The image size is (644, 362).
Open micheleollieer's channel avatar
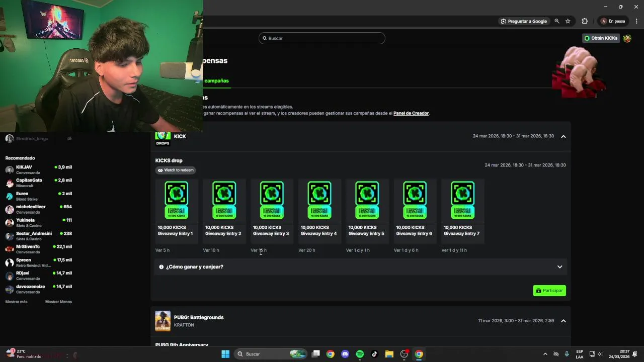pos(10,209)
